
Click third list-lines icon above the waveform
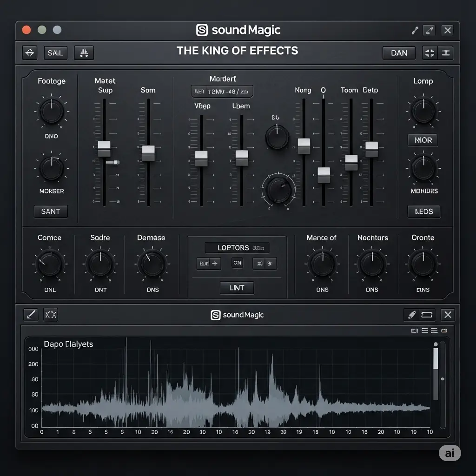click(x=434, y=331)
